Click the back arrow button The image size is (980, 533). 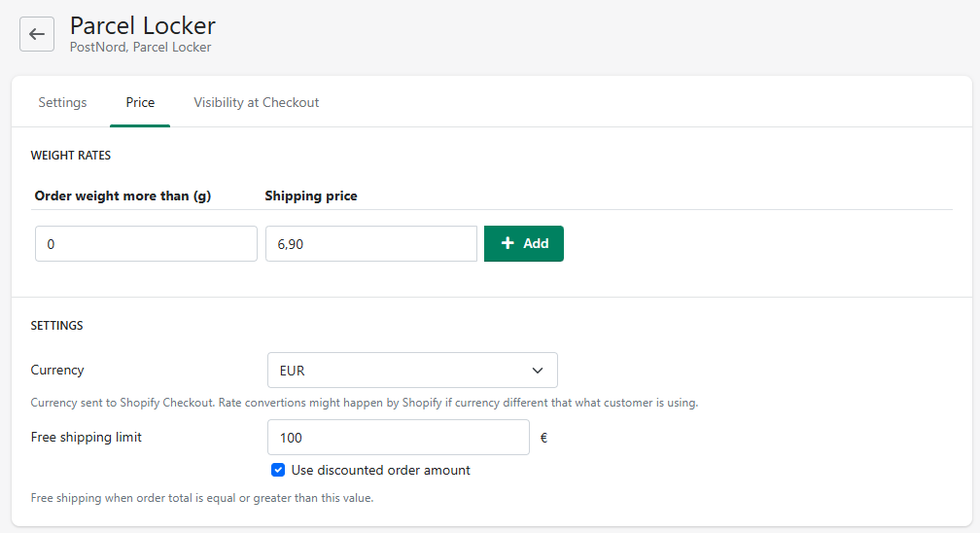(37, 34)
